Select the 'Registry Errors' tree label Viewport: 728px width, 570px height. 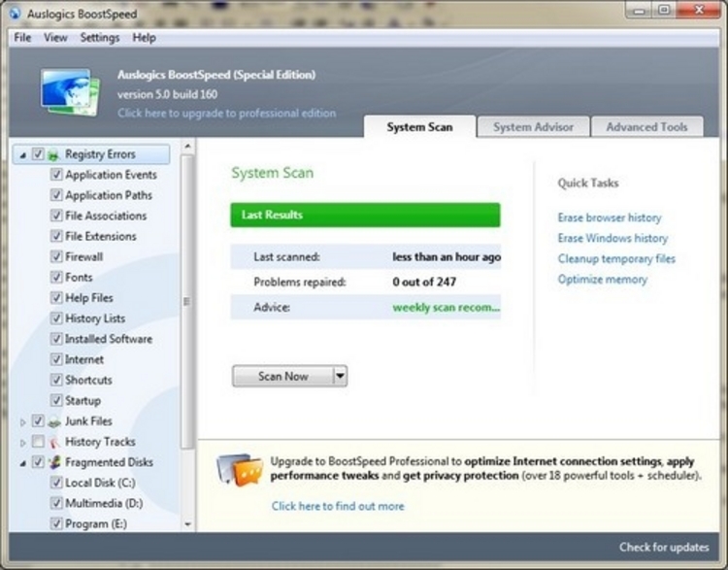(100, 154)
